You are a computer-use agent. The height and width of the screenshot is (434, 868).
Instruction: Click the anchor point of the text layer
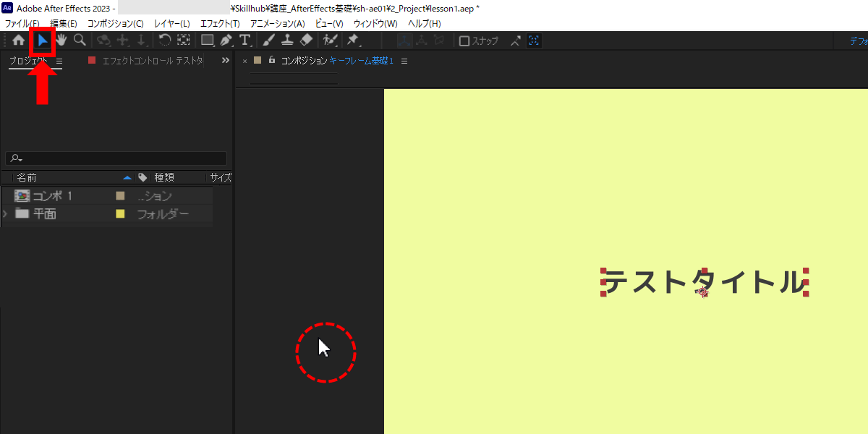pyautogui.click(x=701, y=292)
